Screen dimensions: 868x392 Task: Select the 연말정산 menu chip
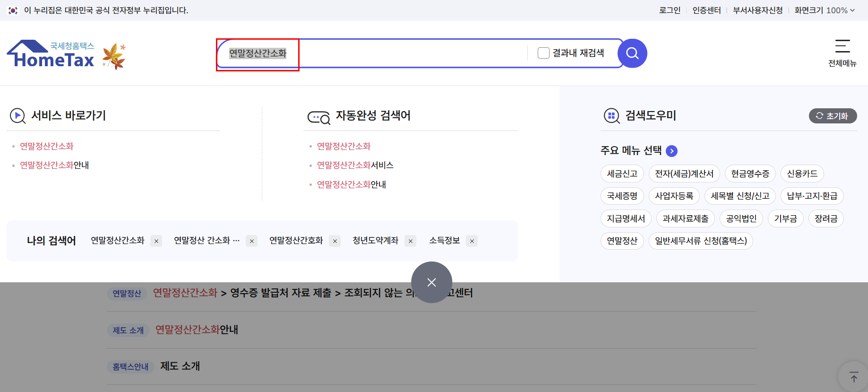coord(622,241)
